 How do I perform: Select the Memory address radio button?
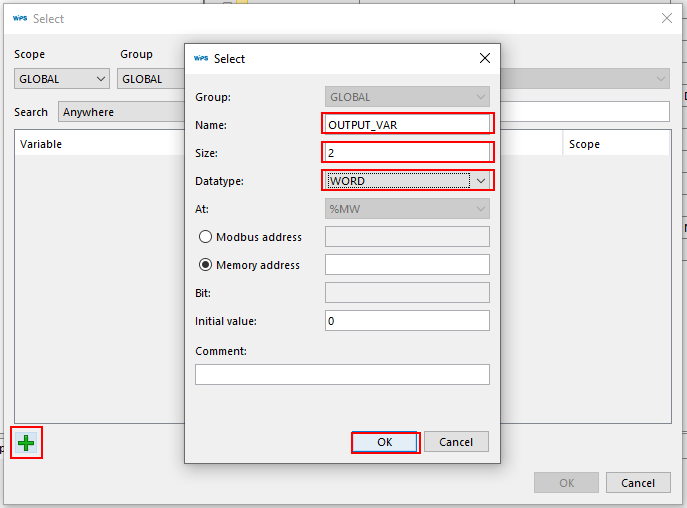point(206,265)
